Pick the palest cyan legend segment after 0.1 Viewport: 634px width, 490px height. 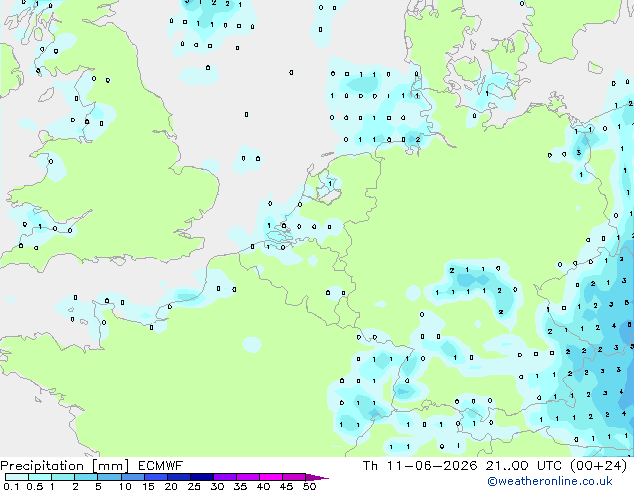click(17, 477)
